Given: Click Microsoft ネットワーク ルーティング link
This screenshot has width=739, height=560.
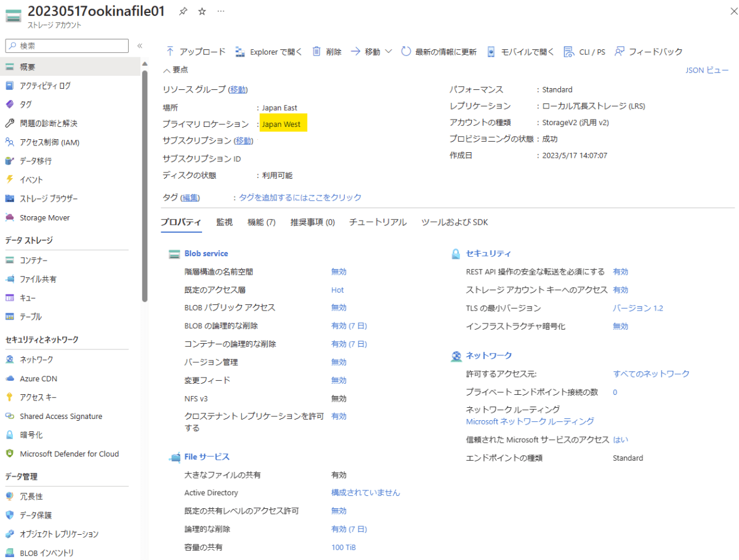Looking at the screenshot, I should [530, 421].
